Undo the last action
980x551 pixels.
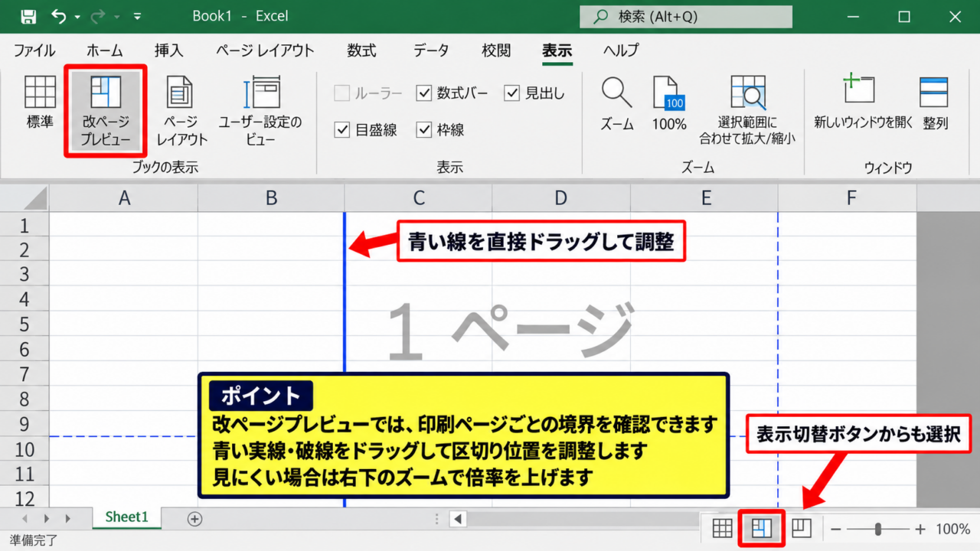tap(58, 16)
